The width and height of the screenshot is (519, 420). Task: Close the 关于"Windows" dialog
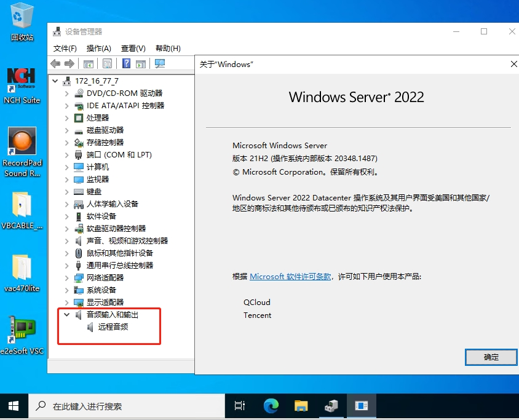point(513,64)
